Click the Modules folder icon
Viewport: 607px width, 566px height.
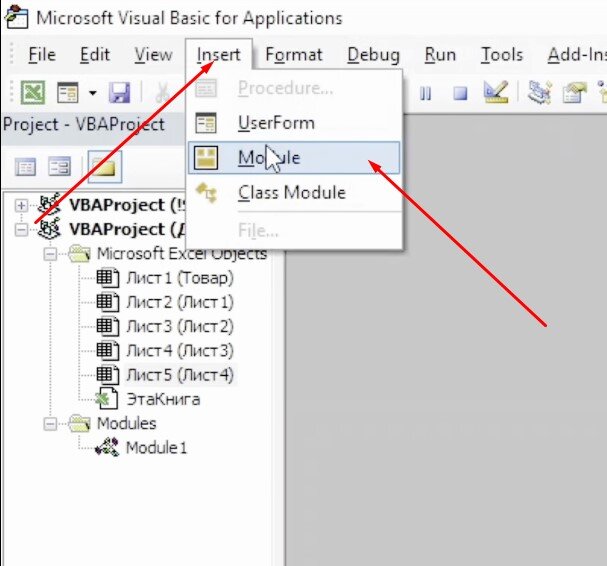coord(80,424)
